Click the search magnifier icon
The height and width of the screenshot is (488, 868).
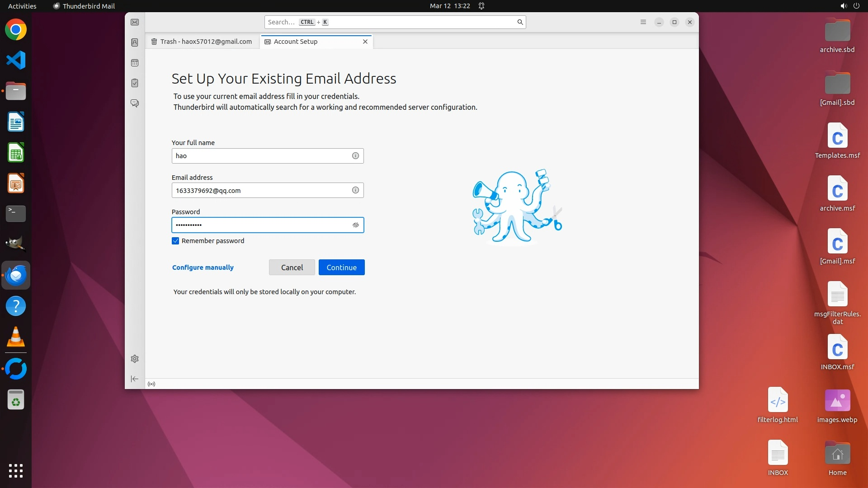click(x=520, y=22)
